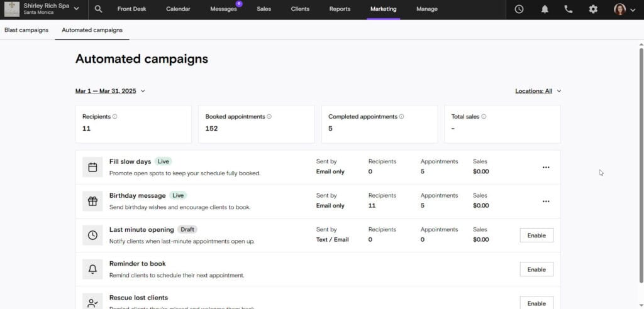Click 'Text / Email' in Last minute opening row
644x309 pixels.
pyautogui.click(x=332, y=240)
